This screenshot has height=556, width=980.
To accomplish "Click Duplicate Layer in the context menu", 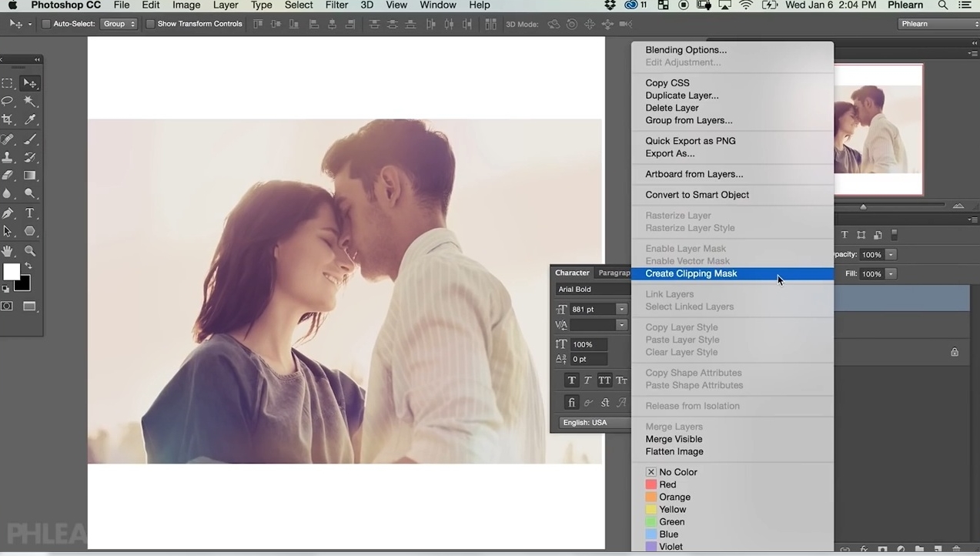I will [681, 95].
